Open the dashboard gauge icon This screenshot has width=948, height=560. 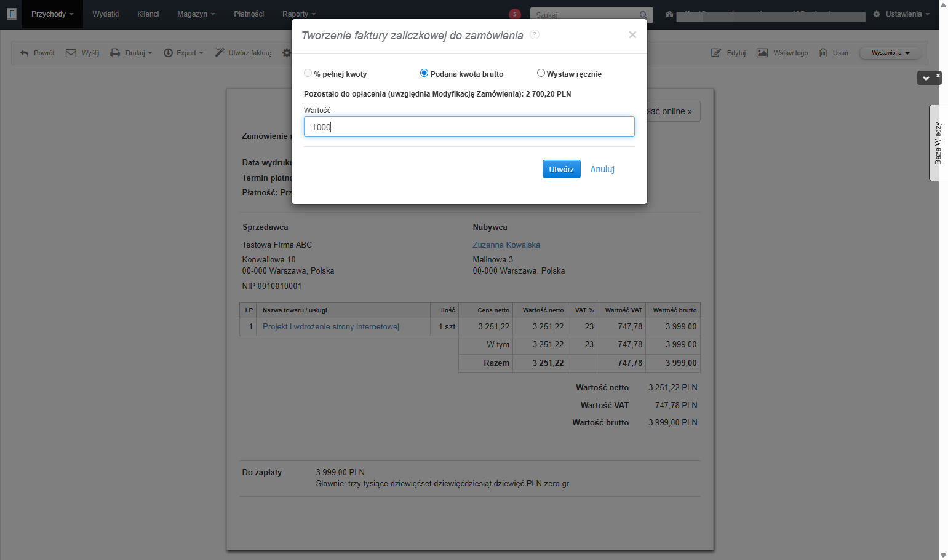coord(669,14)
